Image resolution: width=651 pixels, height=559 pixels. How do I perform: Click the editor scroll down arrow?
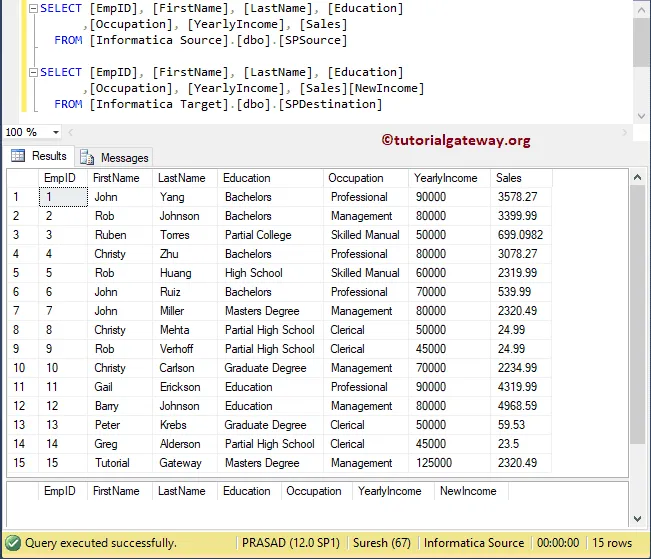point(641,116)
